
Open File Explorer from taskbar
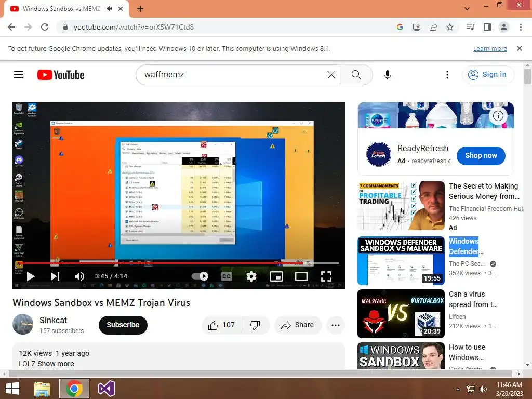(42, 389)
